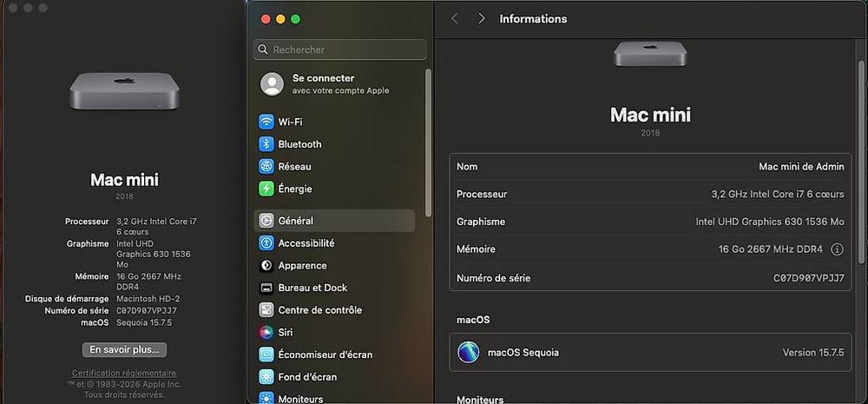
Task: Click macOS Sequoia row label
Action: pos(523,353)
